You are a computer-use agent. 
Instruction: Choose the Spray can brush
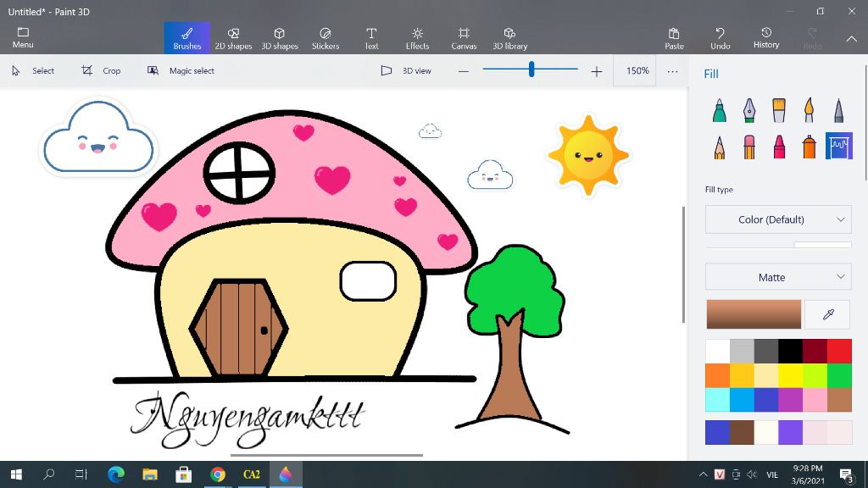click(809, 147)
